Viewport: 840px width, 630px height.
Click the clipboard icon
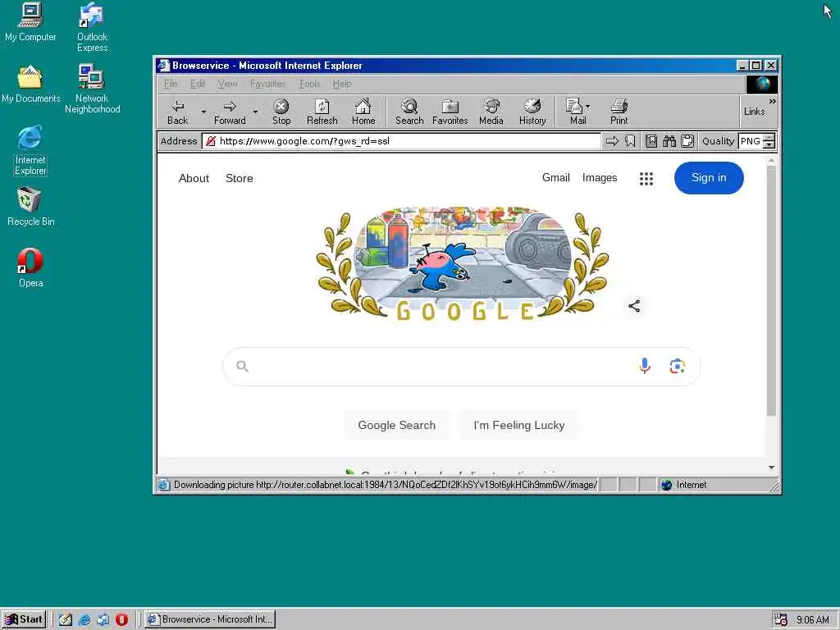coord(687,141)
